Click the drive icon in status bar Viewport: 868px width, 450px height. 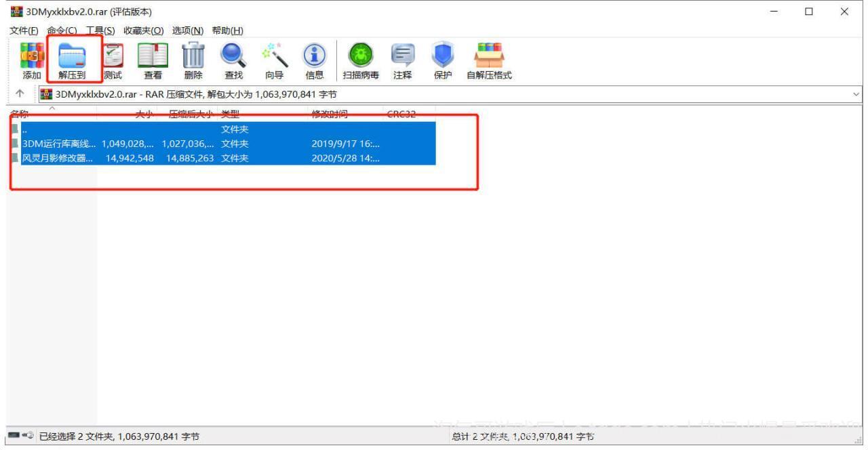[15, 436]
